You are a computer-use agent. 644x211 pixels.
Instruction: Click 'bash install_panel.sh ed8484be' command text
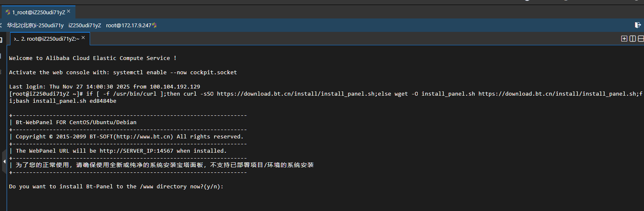tap(66, 101)
